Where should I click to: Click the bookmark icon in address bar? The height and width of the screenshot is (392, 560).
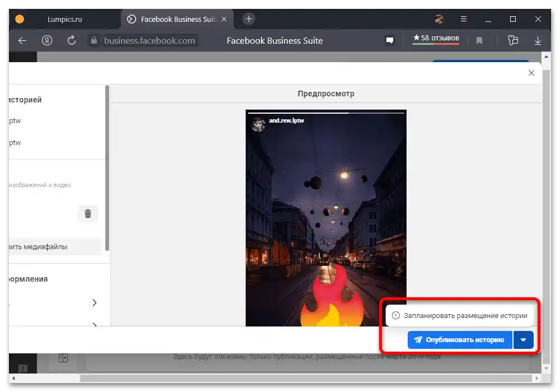[479, 40]
